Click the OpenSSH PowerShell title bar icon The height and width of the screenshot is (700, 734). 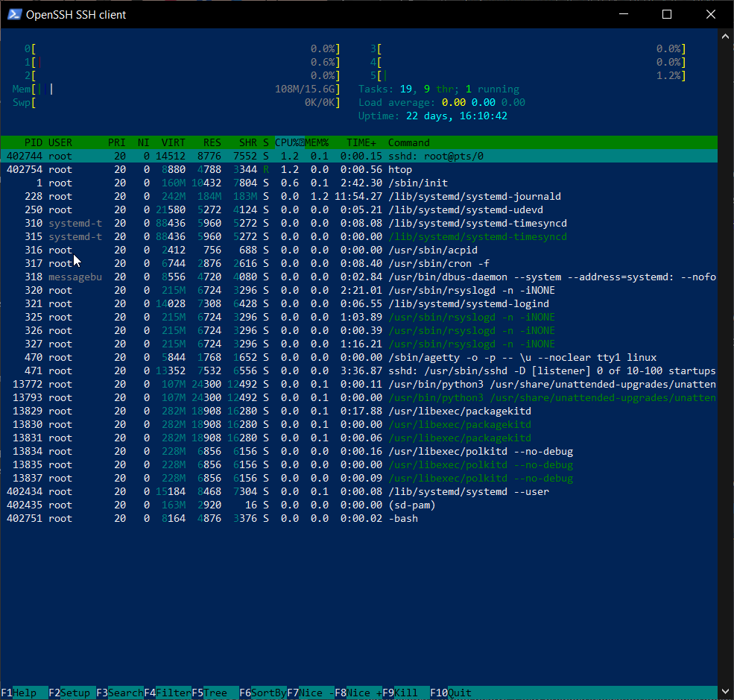tap(14, 14)
